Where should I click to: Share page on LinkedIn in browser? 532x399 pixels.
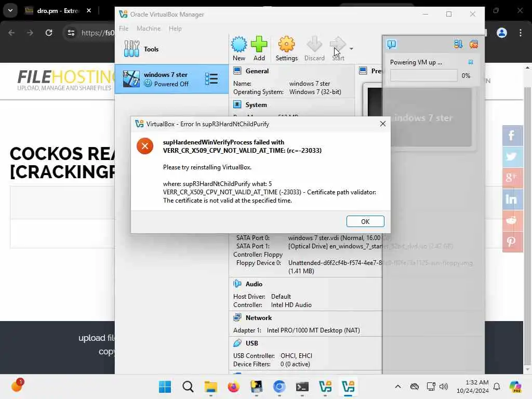pyautogui.click(x=512, y=199)
